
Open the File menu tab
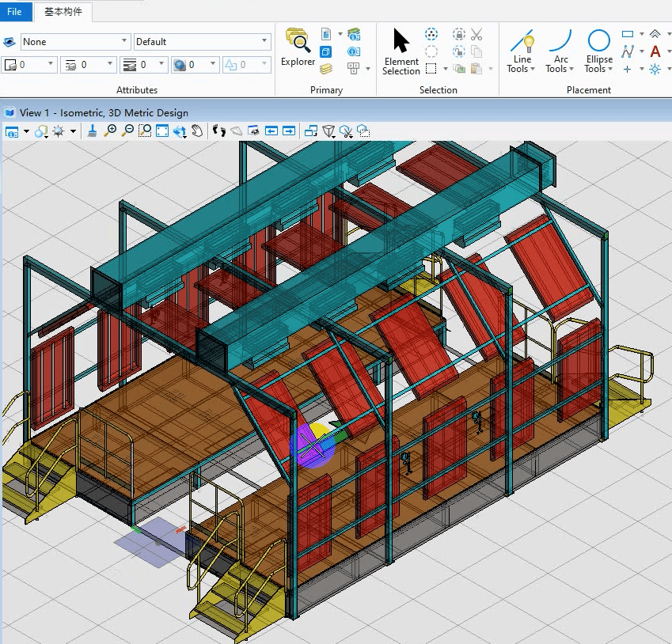[x=14, y=12]
